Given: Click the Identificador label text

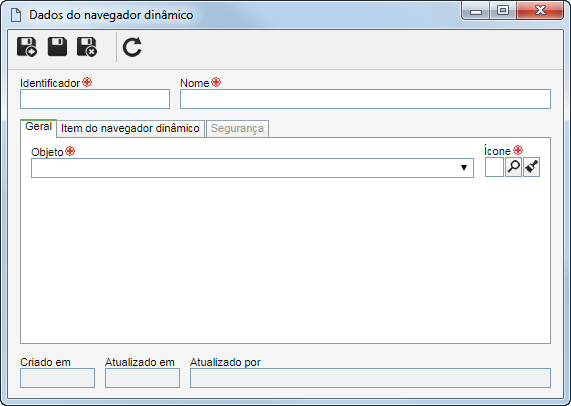Looking at the screenshot, I should click(50, 83).
